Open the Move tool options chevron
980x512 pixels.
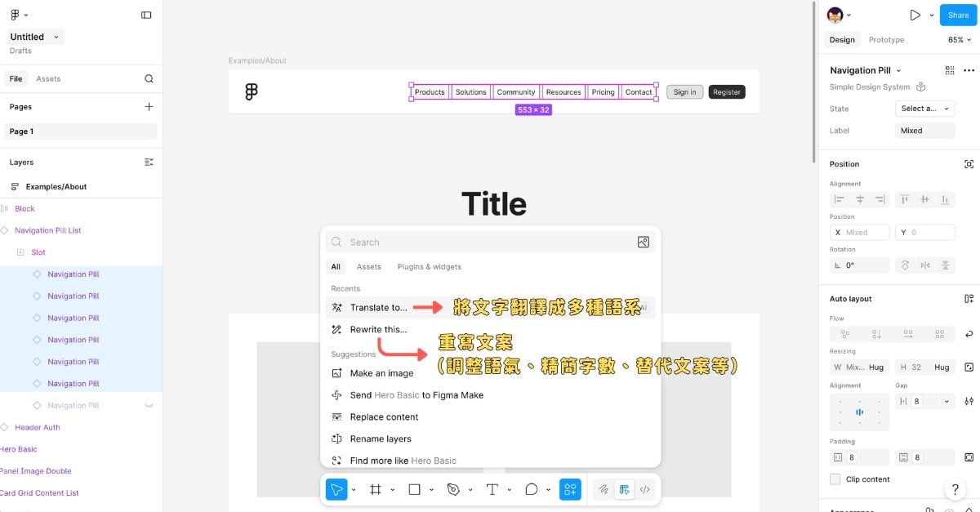pyautogui.click(x=354, y=490)
